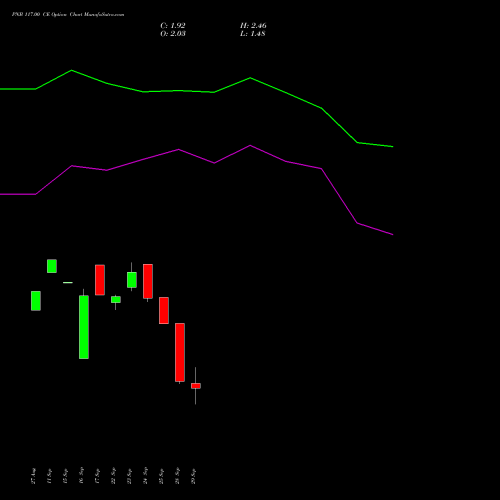
Task: Select the small red candle for 29 Sep
Action: pyautogui.click(x=196, y=386)
